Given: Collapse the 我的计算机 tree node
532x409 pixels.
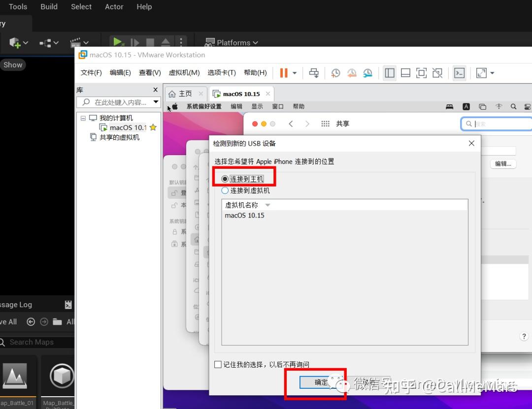Looking at the screenshot, I should tap(83, 118).
